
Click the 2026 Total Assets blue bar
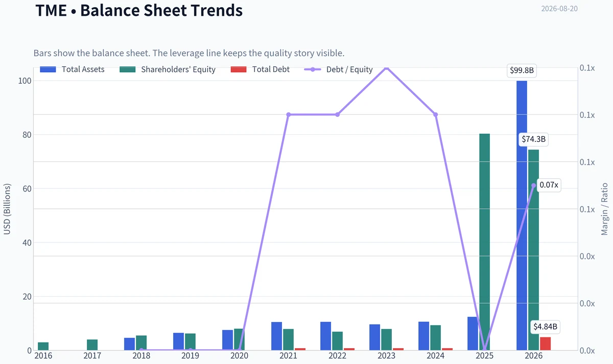click(522, 215)
